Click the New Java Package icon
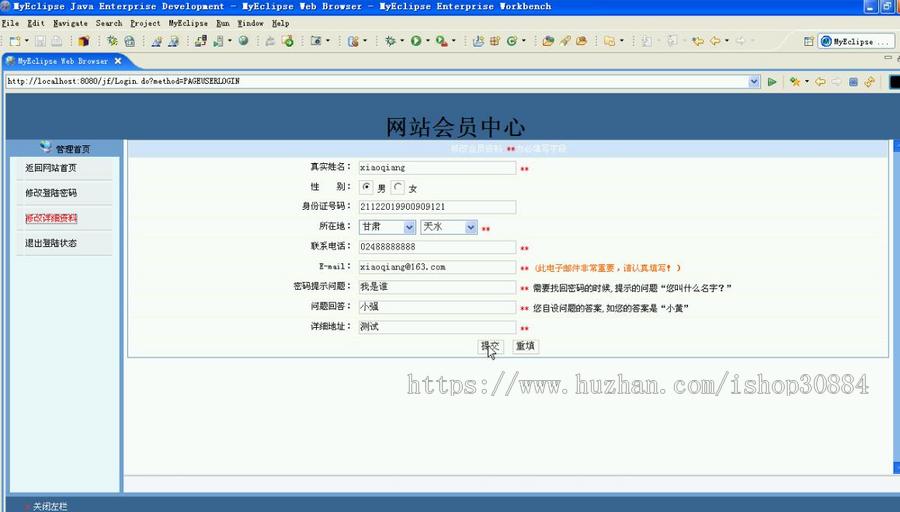This screenshot has width=900, height=512. 495,41
